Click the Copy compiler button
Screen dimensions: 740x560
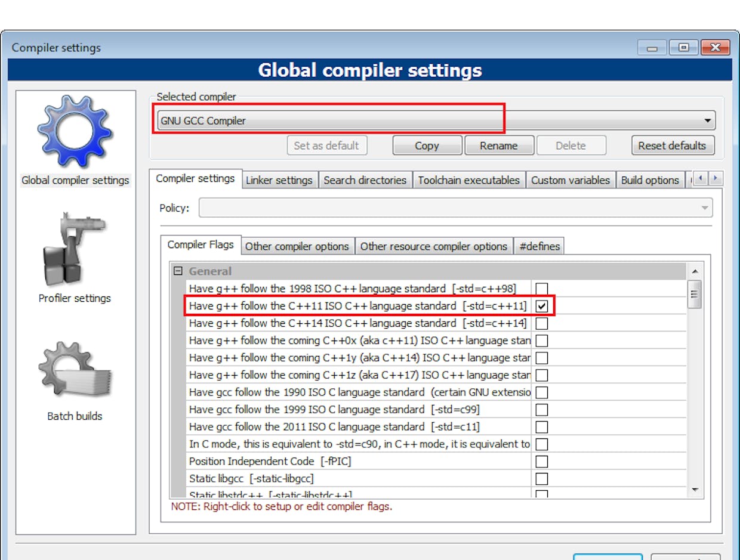[427, 146]
